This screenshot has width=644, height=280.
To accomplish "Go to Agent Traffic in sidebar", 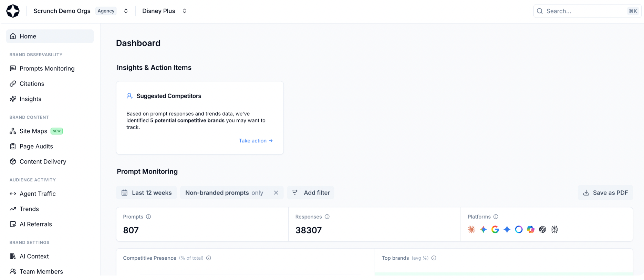I will coord(38,194).
